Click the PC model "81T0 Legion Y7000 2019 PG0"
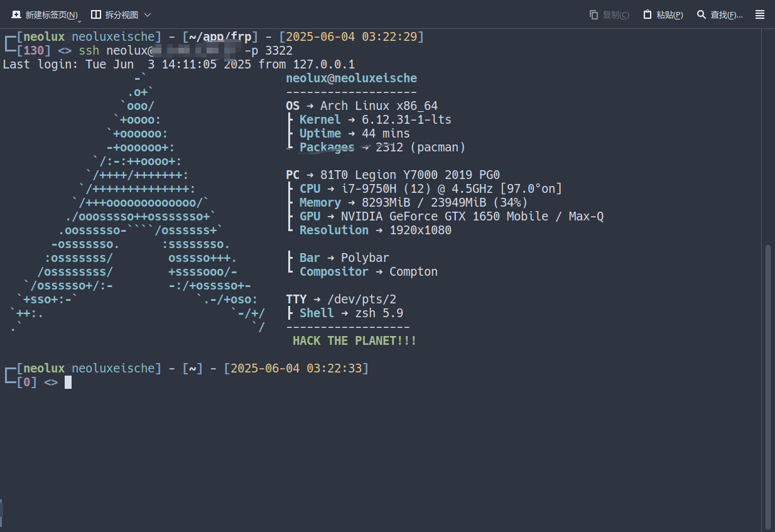 (x=410, y=175)
